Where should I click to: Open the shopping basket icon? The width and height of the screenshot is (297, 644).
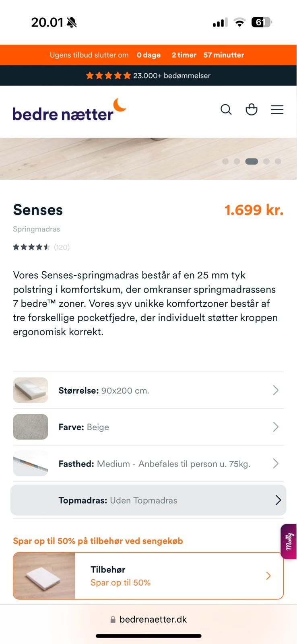(252, 109)
